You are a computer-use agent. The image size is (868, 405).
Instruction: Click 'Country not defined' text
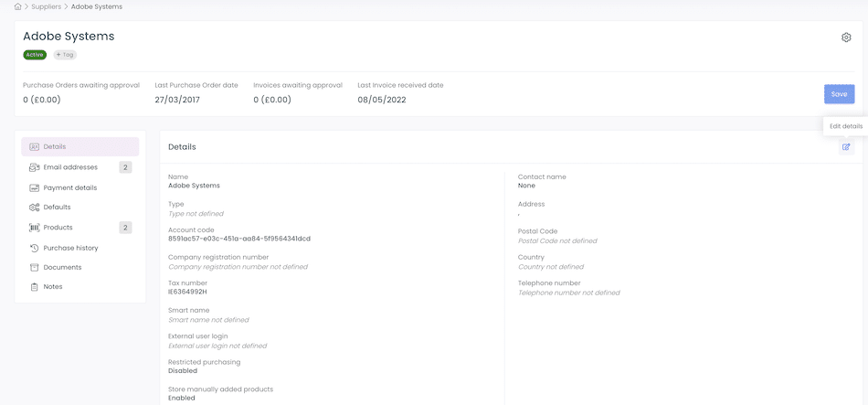pyautogui.click(x=551, y=266)
